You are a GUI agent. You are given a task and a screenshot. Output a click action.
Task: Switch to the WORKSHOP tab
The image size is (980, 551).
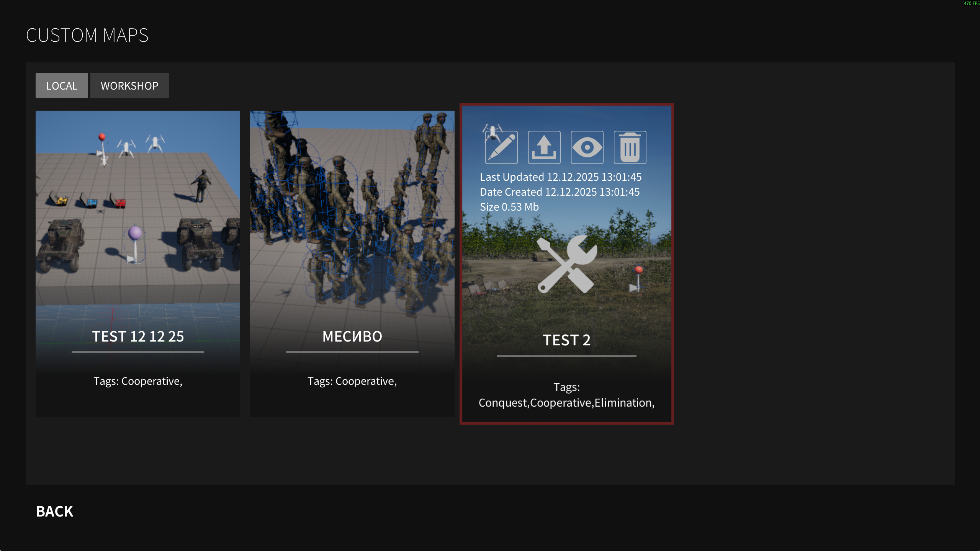pos(129,85)
